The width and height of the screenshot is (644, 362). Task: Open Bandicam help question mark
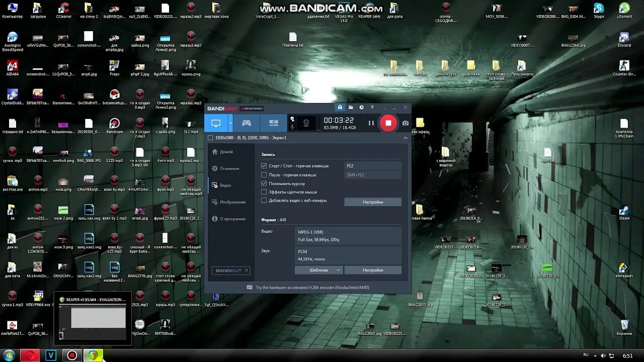tap(372, 107)
